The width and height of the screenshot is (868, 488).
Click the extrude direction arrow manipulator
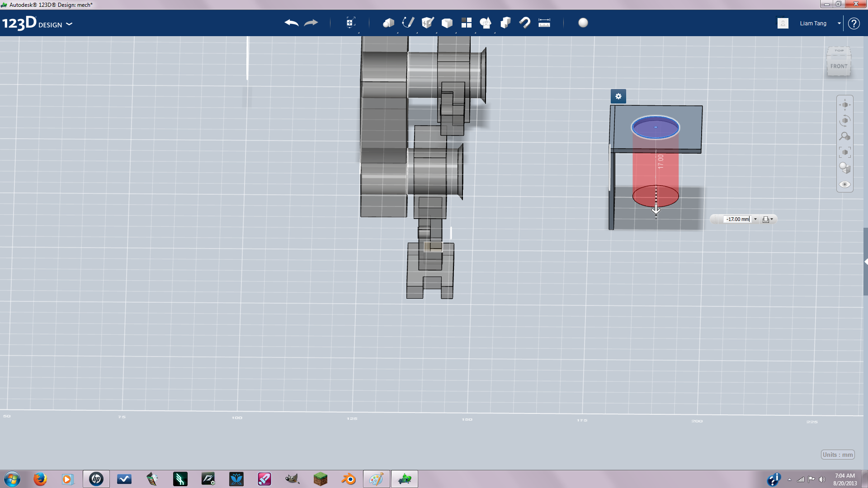(656, 209)
